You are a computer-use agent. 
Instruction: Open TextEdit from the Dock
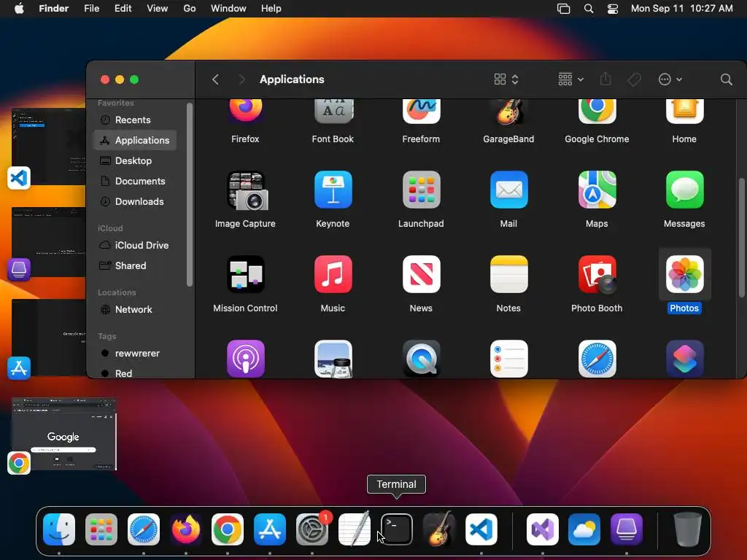(355, 529)
